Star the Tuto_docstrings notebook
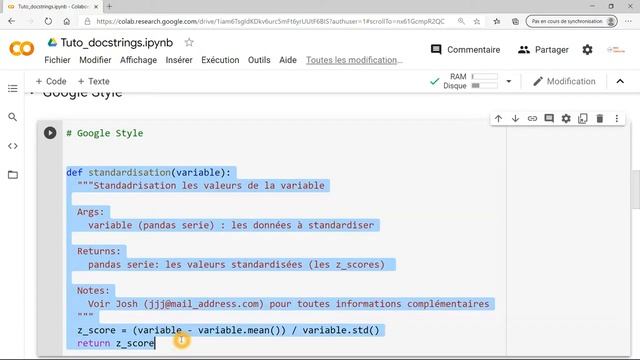This screenshot has width=640, height=360. [189, 42]
